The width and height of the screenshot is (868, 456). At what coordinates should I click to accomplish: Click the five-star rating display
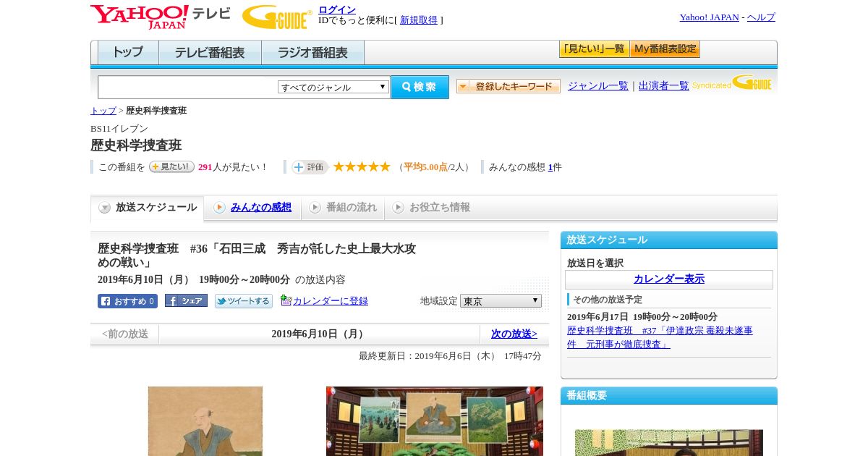[362, 167]
